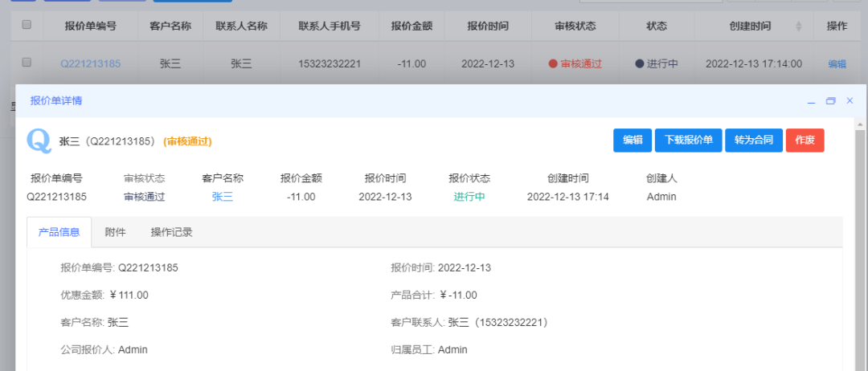Click 客户联系人: 张三 (15323232221) text
Screen dimensions: 868x371
469,322
